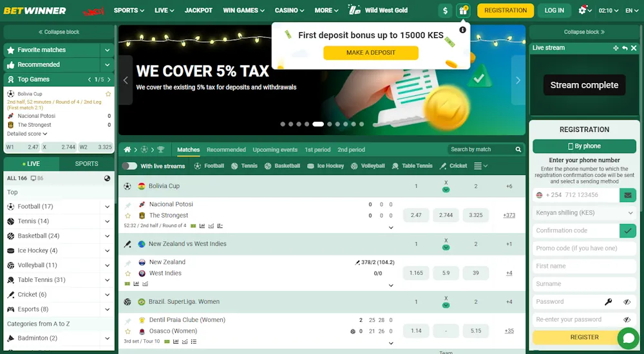The width and height of the screenshot is (644, 354).
Task: Go to the previous banner slide
Action: [x=126, y=80]
